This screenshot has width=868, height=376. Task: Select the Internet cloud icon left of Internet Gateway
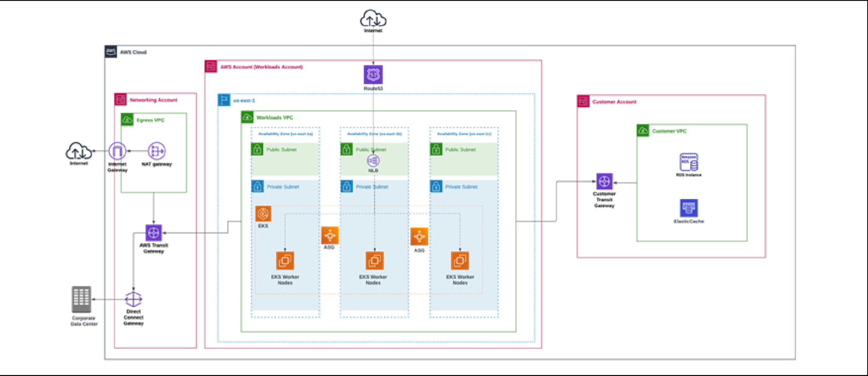point(79,151)
